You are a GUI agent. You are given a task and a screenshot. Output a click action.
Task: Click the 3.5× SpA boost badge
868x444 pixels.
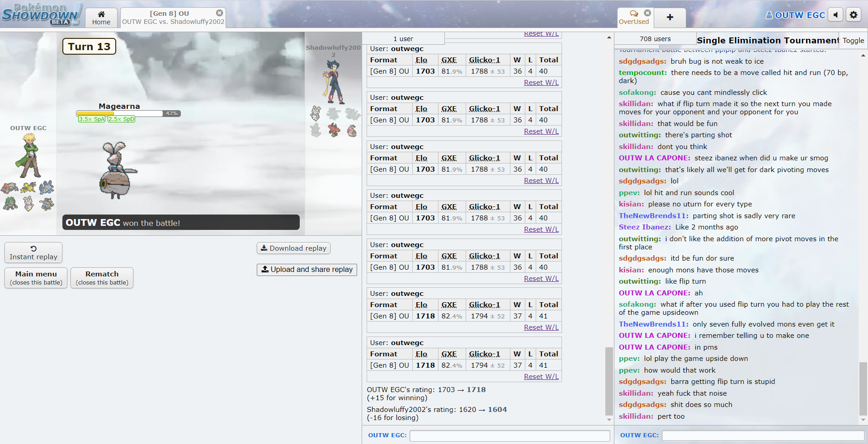pyautogui.click(x=92, y=119)
